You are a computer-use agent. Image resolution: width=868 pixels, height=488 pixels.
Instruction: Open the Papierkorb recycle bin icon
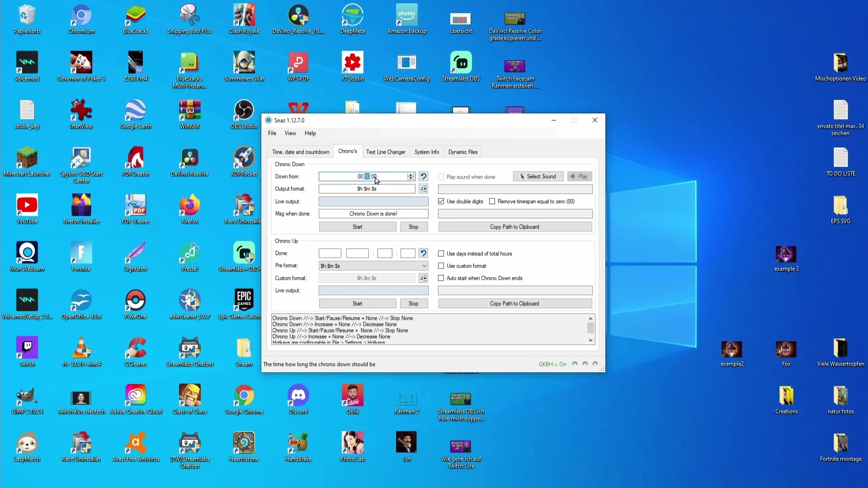27,19
